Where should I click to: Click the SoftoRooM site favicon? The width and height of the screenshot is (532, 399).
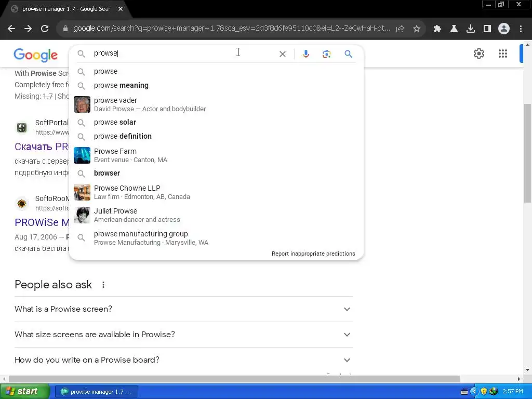(x=22, y=203)
